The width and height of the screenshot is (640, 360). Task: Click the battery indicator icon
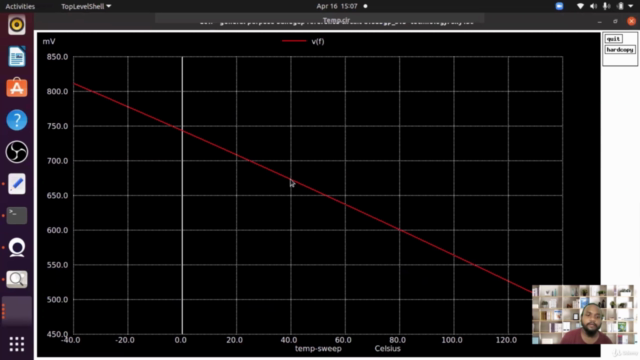pyautogui.click(x=620, y=6)
